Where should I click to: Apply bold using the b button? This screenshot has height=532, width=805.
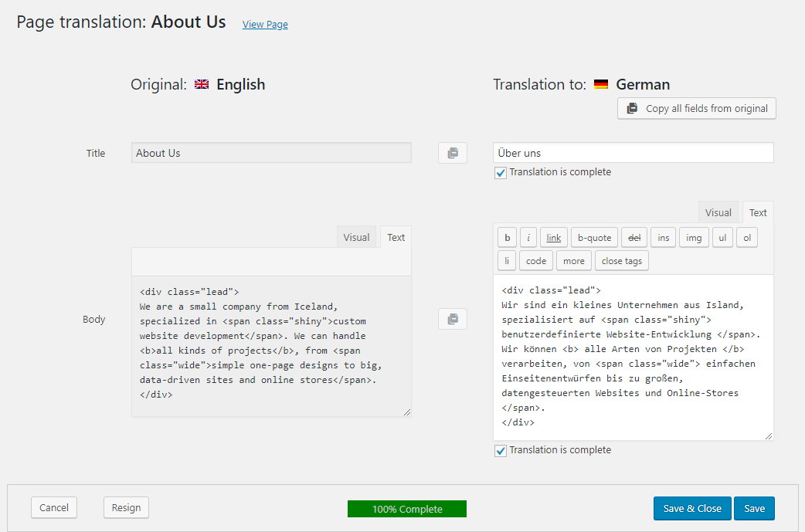[507, 237]
